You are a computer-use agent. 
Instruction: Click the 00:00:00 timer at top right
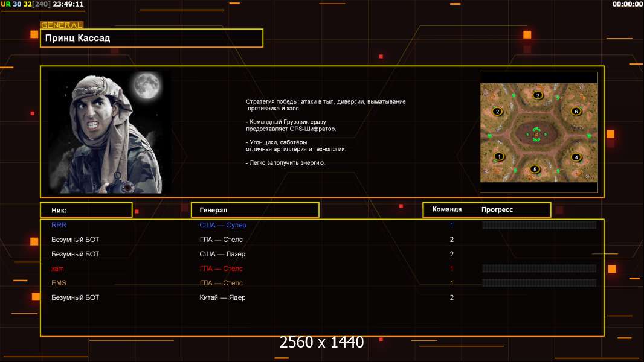pos(627,4)
